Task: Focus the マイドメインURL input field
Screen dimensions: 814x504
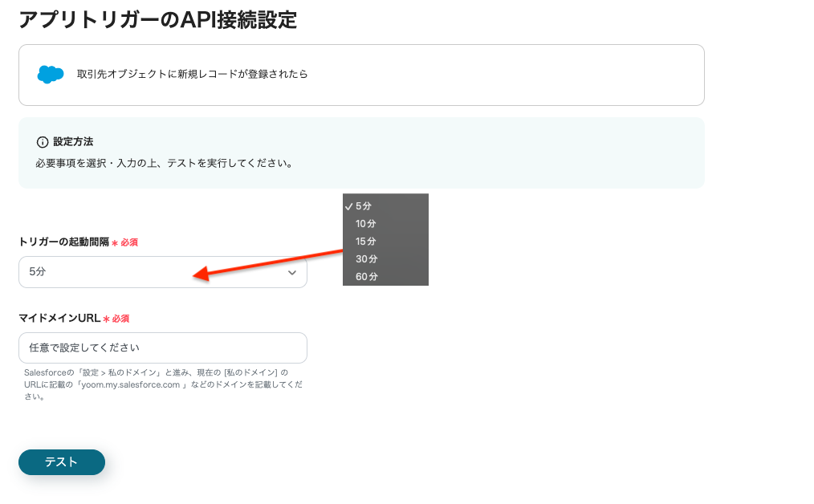Action: pyautogui.click(x=162, y=348)
